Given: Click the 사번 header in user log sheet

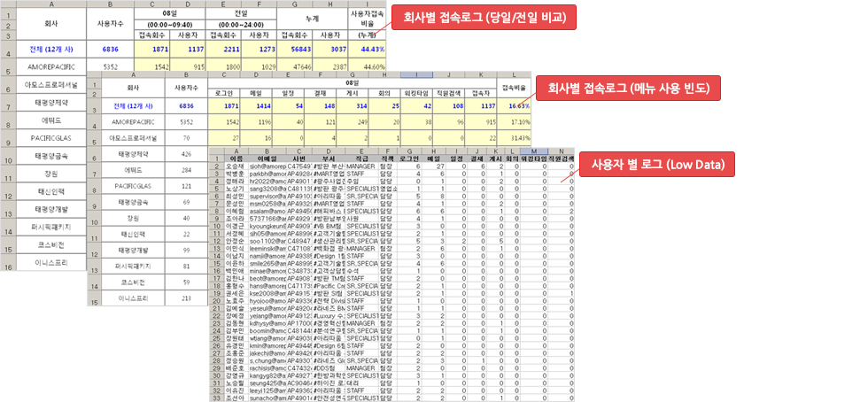Looking at the screenshot, I should pyautogui.click(x=299, y=158).
